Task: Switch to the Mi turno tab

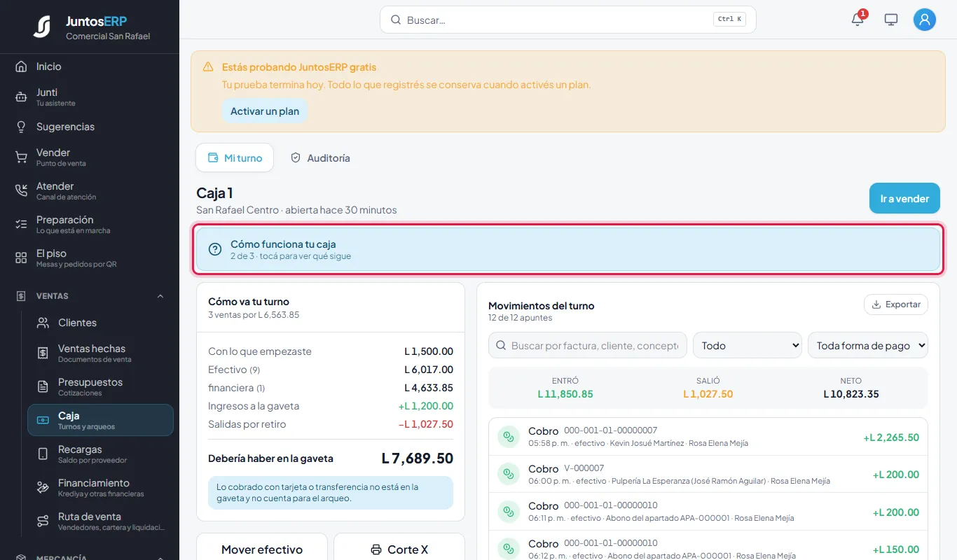Action: coord(235,158)
